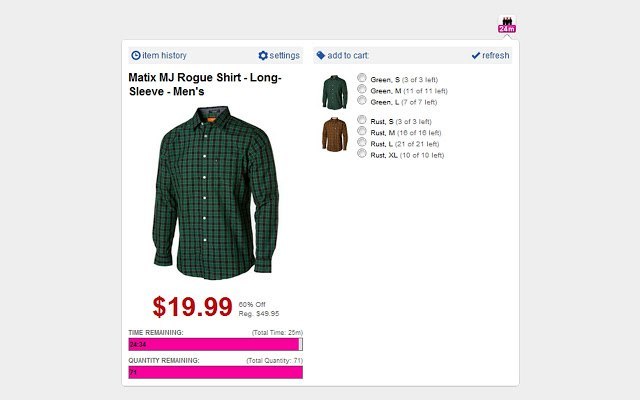Click the tag icon next to add to cart
The width and height of the screenshot is (640, 400).
tap(321, 55)
